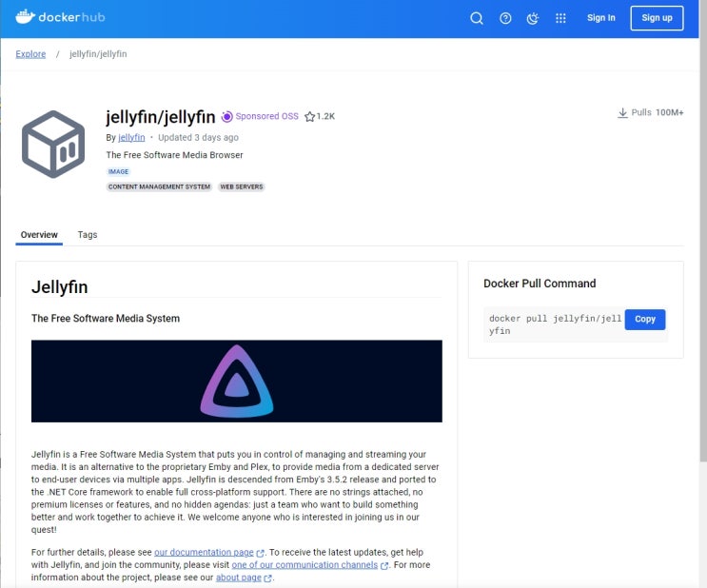Click the 1.2K star count

325,116
